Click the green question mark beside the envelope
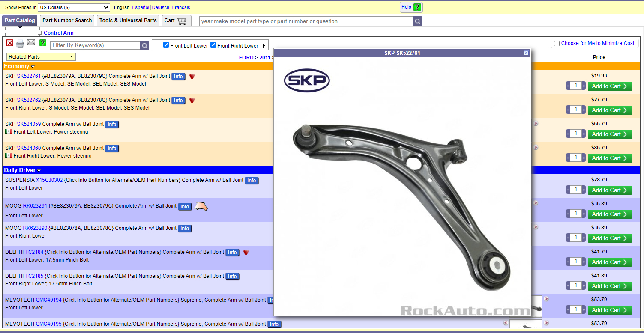644x333 pixels. (43, 43)
